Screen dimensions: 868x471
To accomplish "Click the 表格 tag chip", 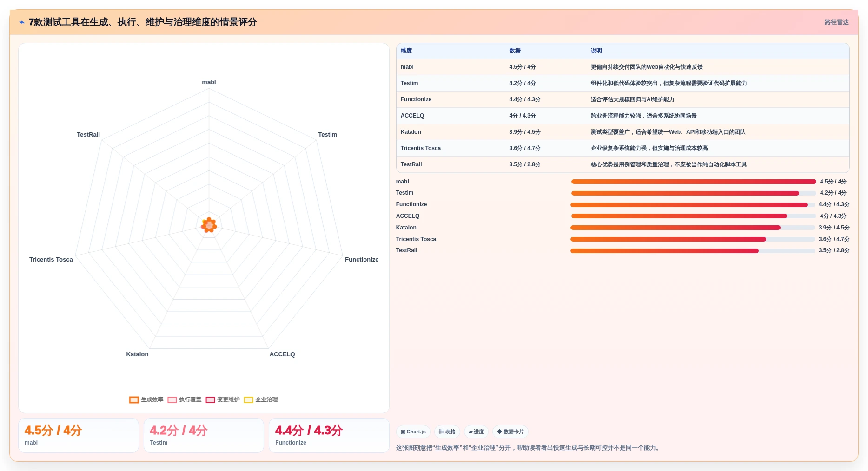I will pos(447,432).
